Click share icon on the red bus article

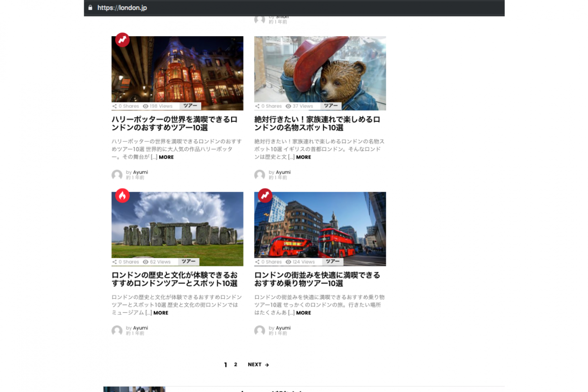[257, 262]
